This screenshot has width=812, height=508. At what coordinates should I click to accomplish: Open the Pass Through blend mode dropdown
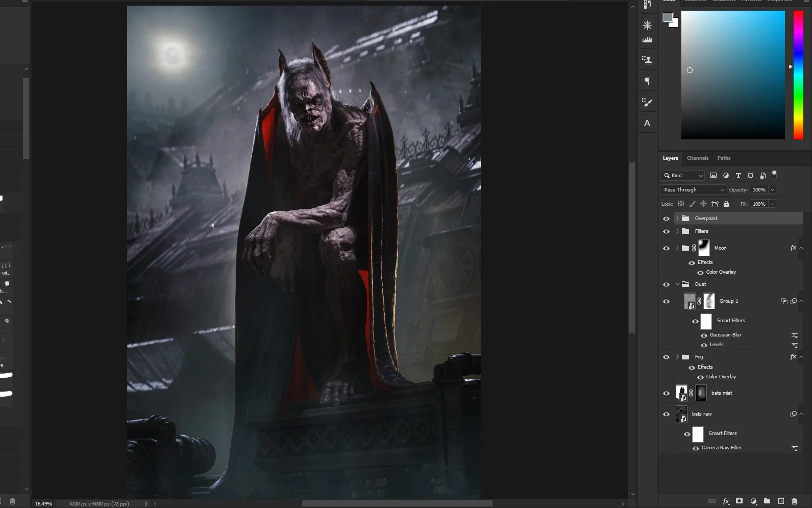point(693,189)
